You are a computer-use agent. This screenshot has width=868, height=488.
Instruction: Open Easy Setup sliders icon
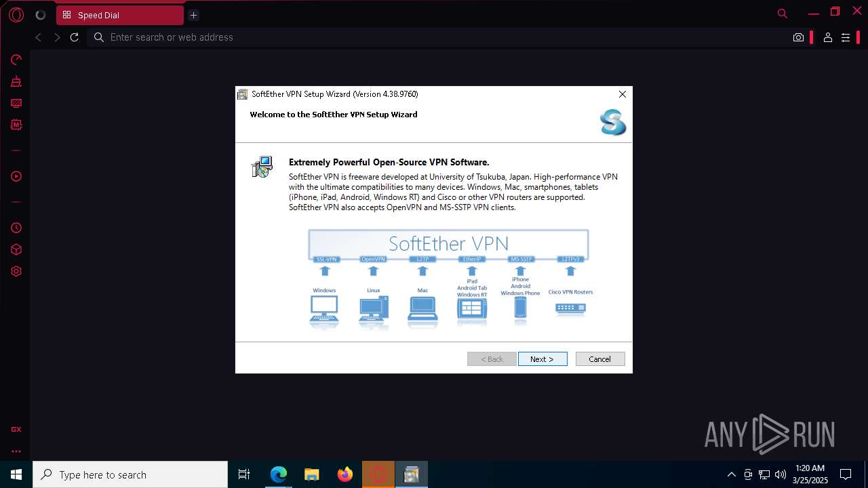click(x=846, y=37)
